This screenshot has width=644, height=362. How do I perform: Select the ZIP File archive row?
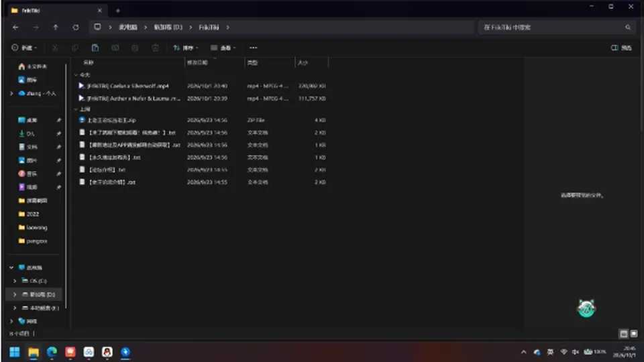click(x=202, y=120)
